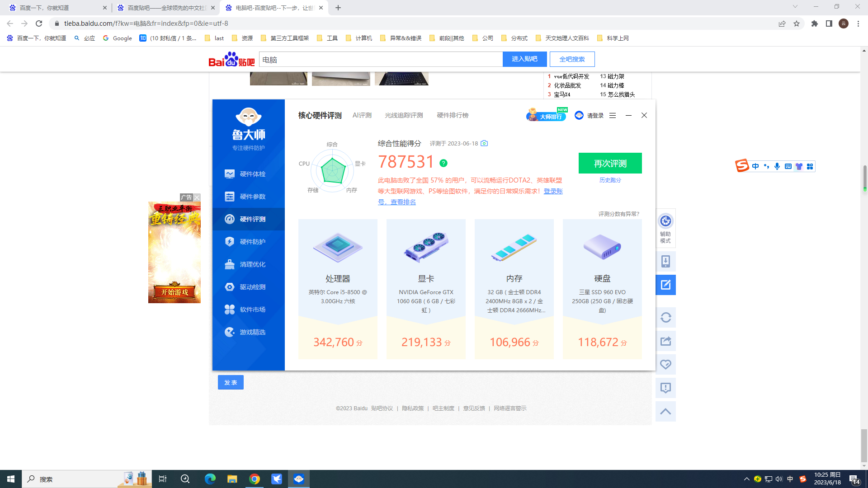Click the blue edit post icon

665,285
